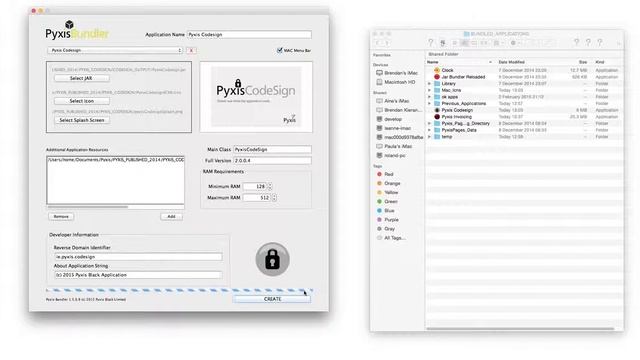640x360 pixels.
Task: Toggle the MAC Menu Bar checkbox
Action: click(280, 50)
